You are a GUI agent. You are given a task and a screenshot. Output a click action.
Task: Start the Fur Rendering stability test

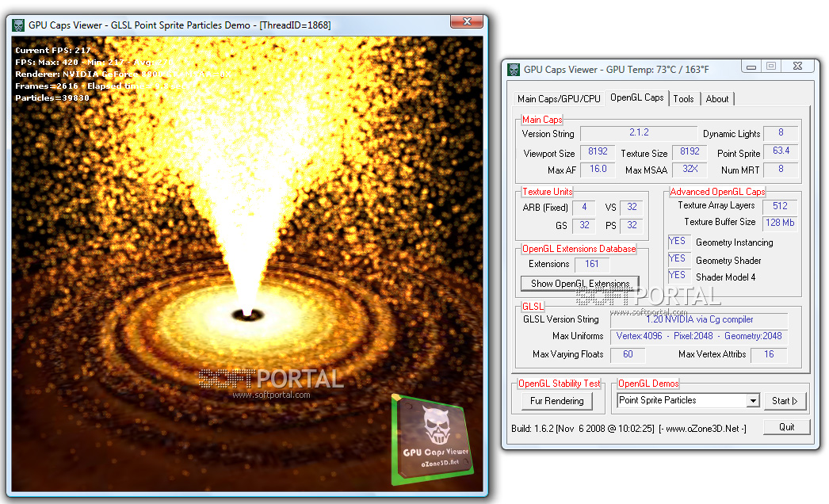[556, 401]
